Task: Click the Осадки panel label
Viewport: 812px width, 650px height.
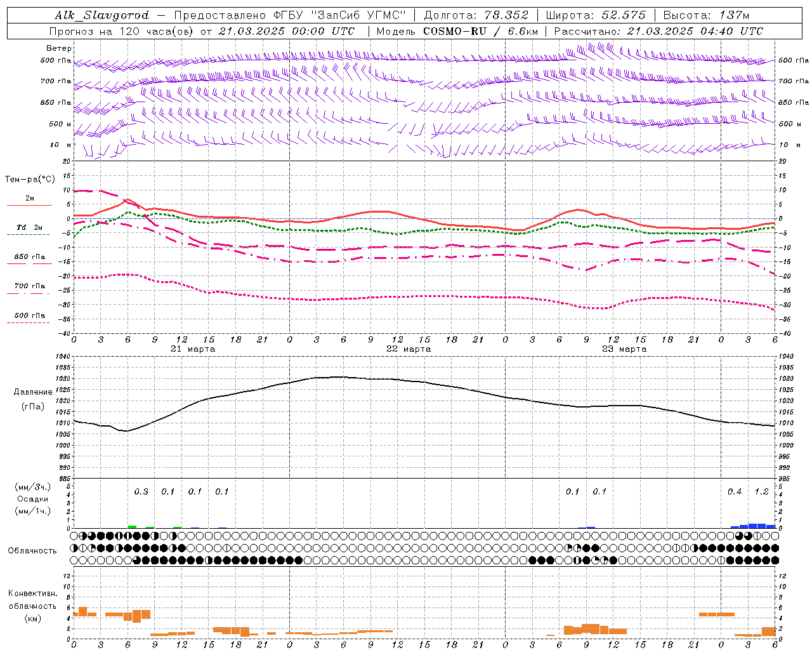Action: pos(33,499)
